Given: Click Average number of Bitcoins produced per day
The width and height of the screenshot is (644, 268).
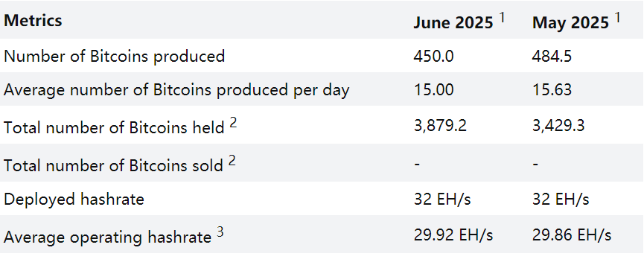Looking at the screenshot, I should coord(176,90).
